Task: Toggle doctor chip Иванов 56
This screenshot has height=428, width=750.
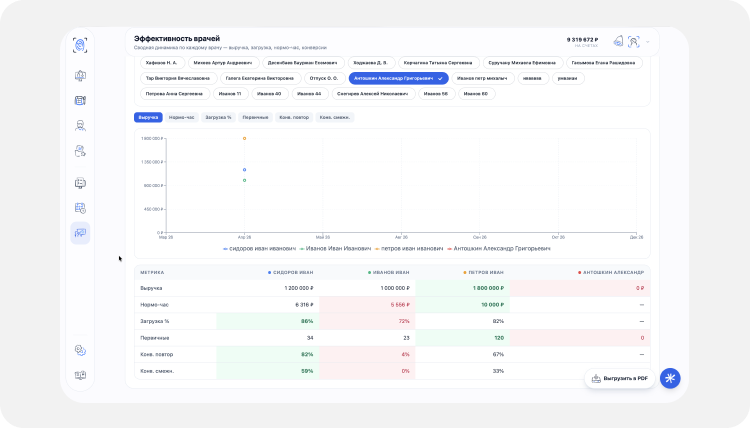Action: (436, 94)
